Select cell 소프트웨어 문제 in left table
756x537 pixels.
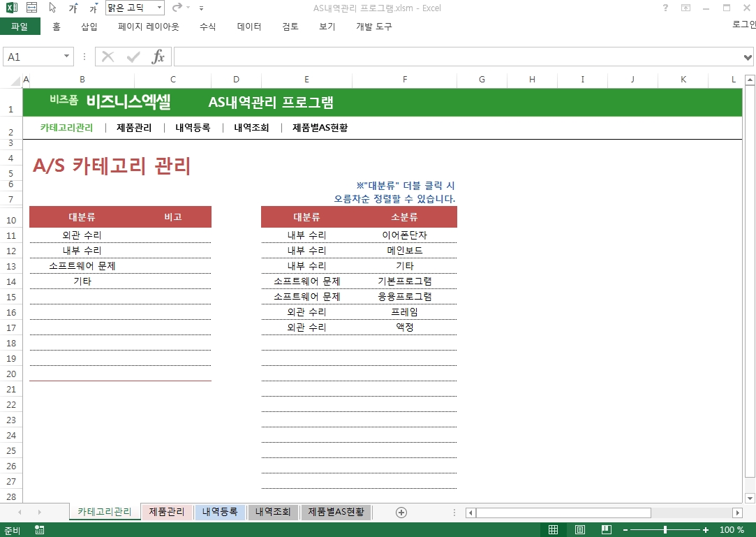(82, 266)
